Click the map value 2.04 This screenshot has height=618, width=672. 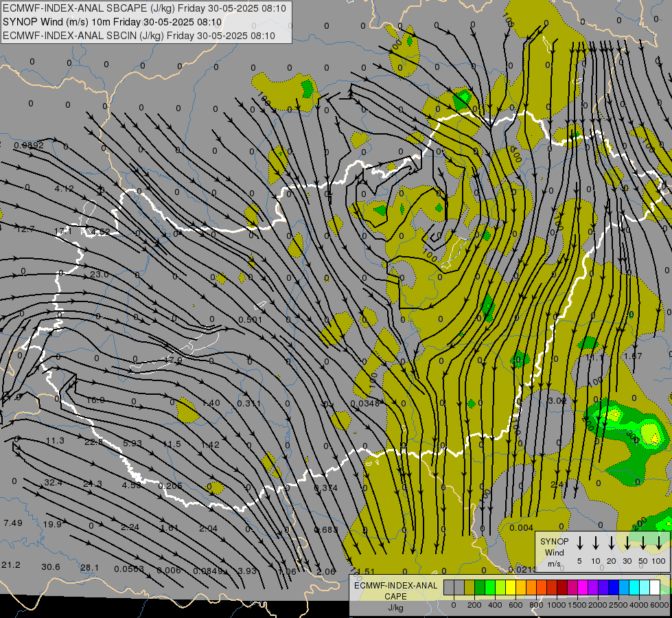208,528
